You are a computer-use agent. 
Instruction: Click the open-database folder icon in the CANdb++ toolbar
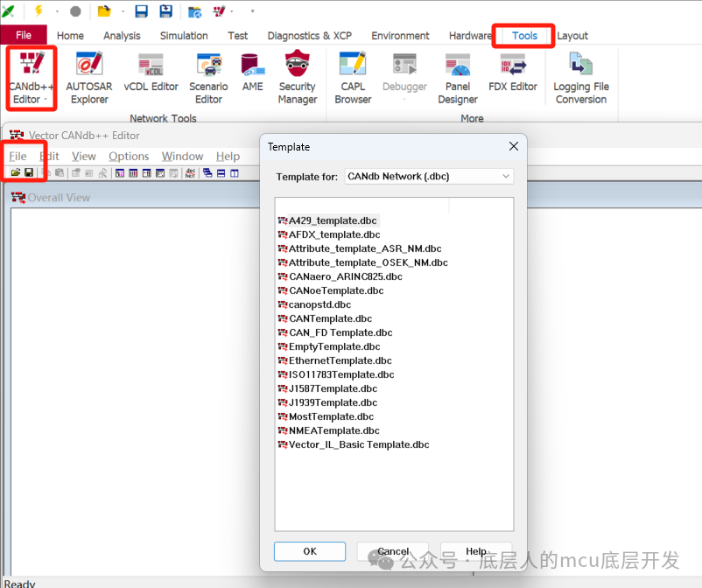point(16,172)
